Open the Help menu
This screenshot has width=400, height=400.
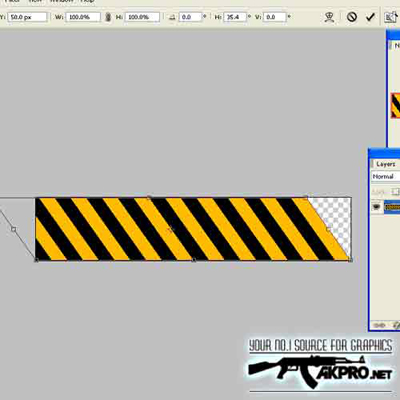(88, 1)
